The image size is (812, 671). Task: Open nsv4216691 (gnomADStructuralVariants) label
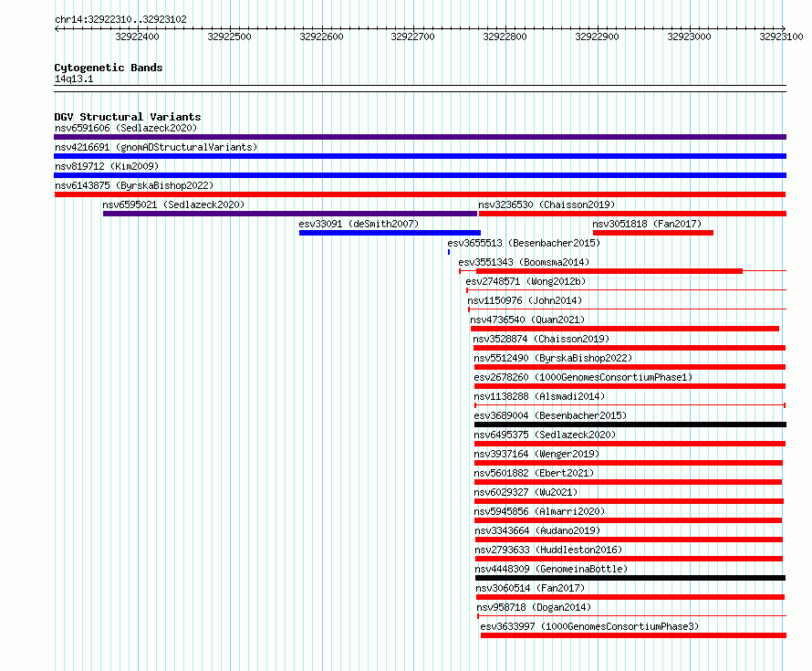click(x=156, y=147)
